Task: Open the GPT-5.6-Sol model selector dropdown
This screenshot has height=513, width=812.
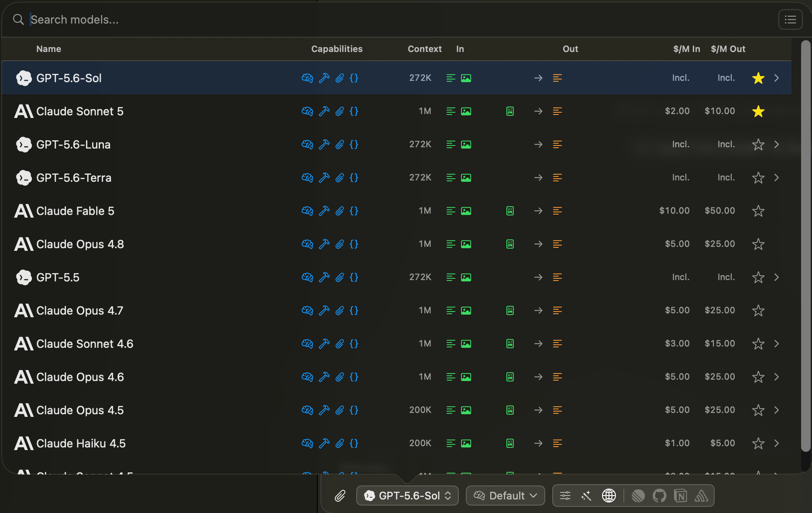Action: (407, 496)
